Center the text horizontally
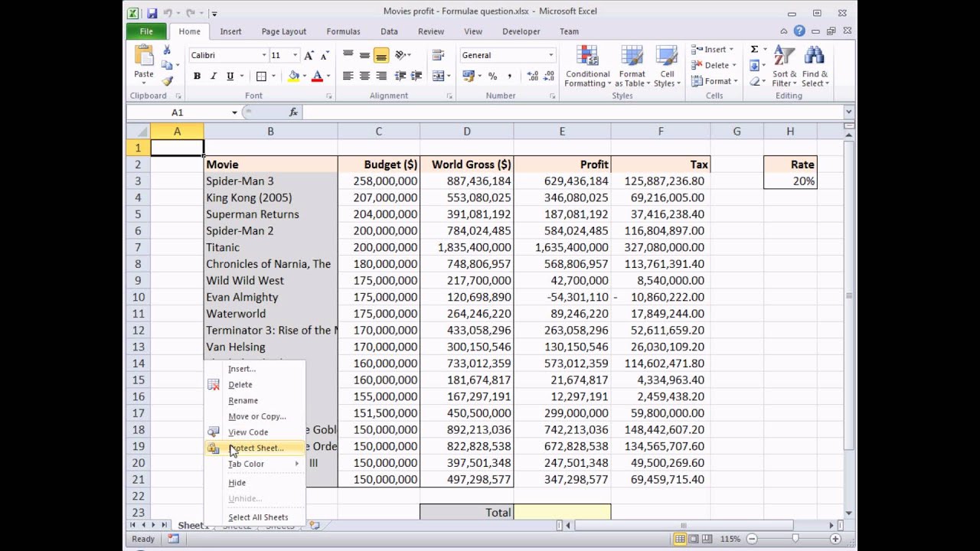980x551 pixels. (x=364, y=76)
